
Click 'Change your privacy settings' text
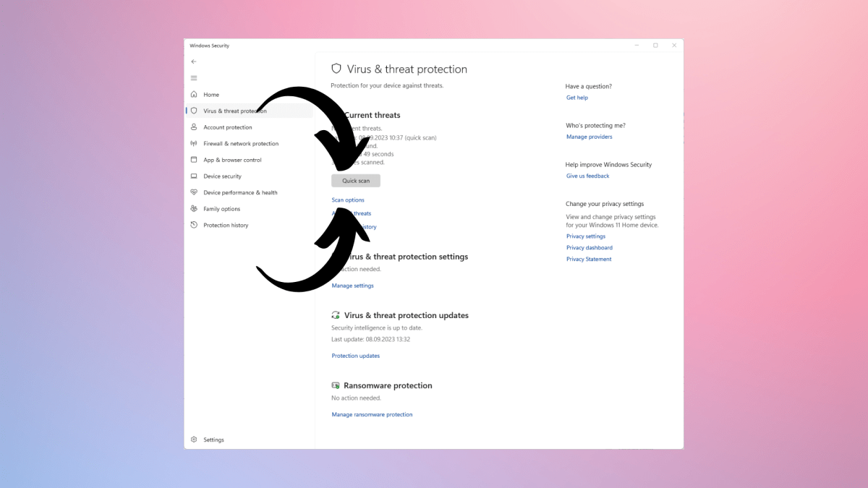(x=605, y=204)
